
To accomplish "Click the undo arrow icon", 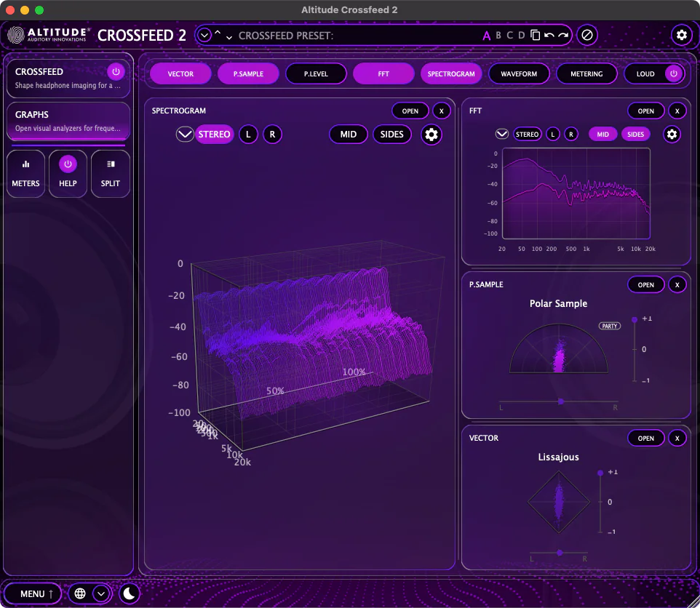I will click(549, 35).
